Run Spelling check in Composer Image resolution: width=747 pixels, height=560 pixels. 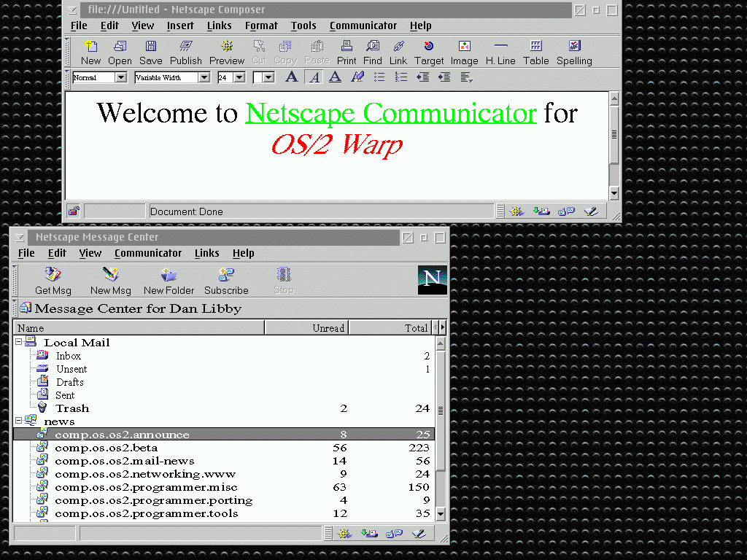point(575,52)
